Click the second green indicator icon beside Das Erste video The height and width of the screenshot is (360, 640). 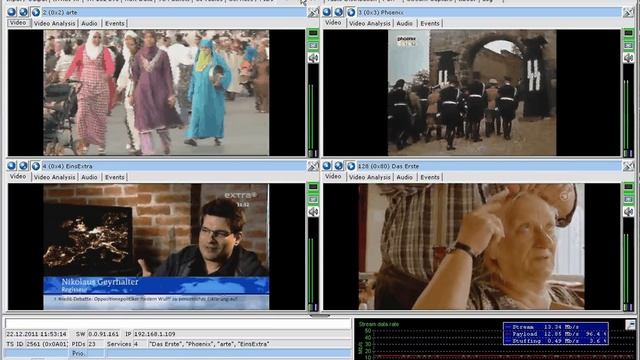pyautogui.click(x=628, y=199)
